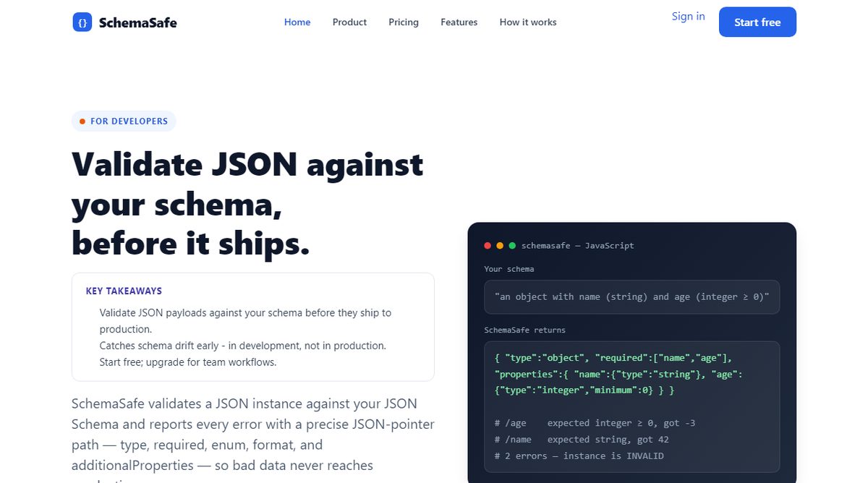Select How it works in navigation

(528, 22)
